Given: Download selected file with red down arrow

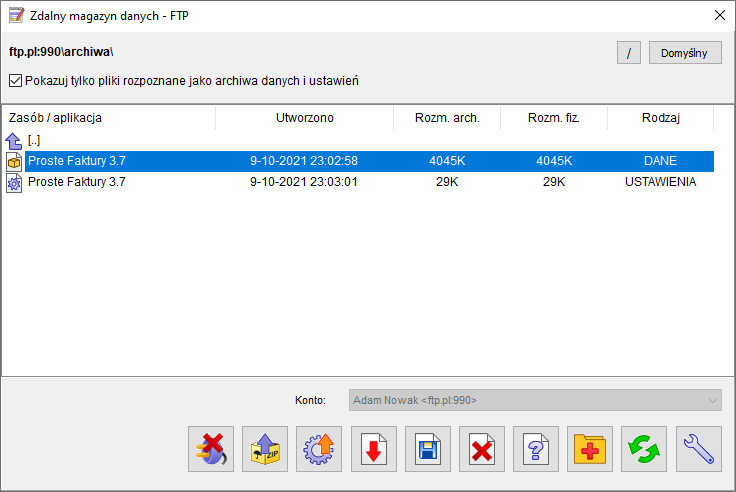Looking at the screenshot, I should coord(374,449).
